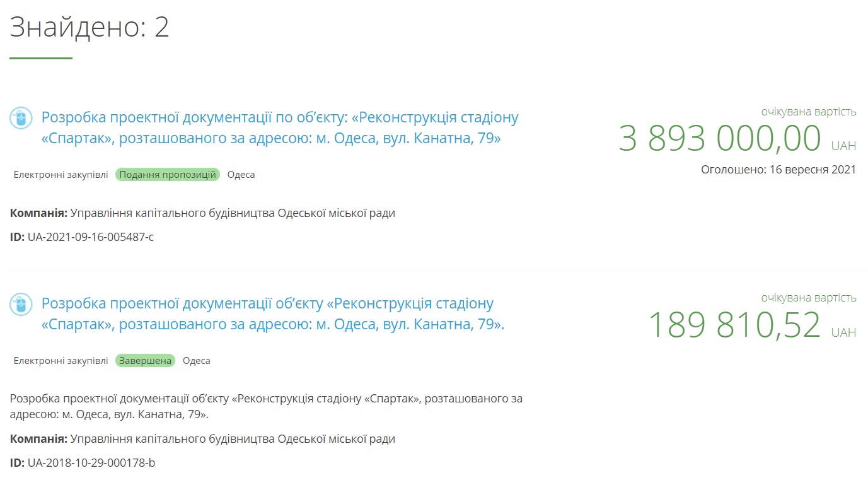Click the 'Одеса' tag next to 'Подання пропозицій'
The width and height of the screenshot is (868, 480).
(241, 175)
